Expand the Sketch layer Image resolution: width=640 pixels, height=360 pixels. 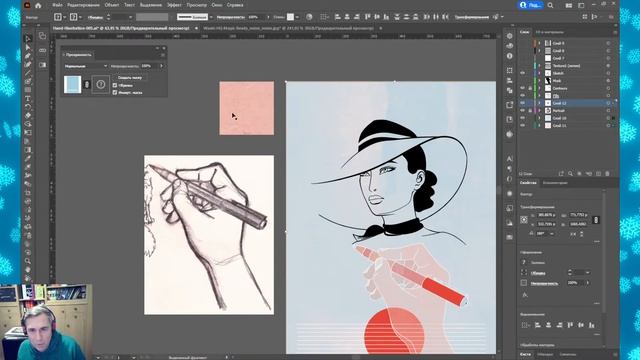[x=539, y=73]
